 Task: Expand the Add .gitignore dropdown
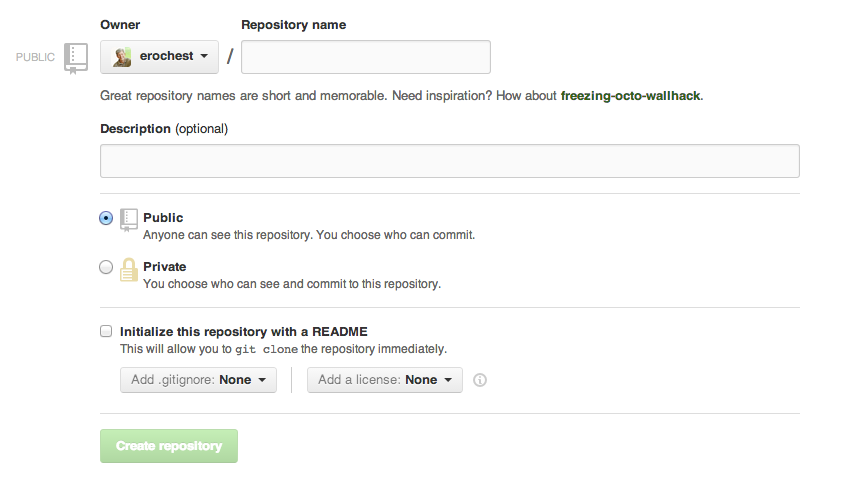(x=198, y=380)
